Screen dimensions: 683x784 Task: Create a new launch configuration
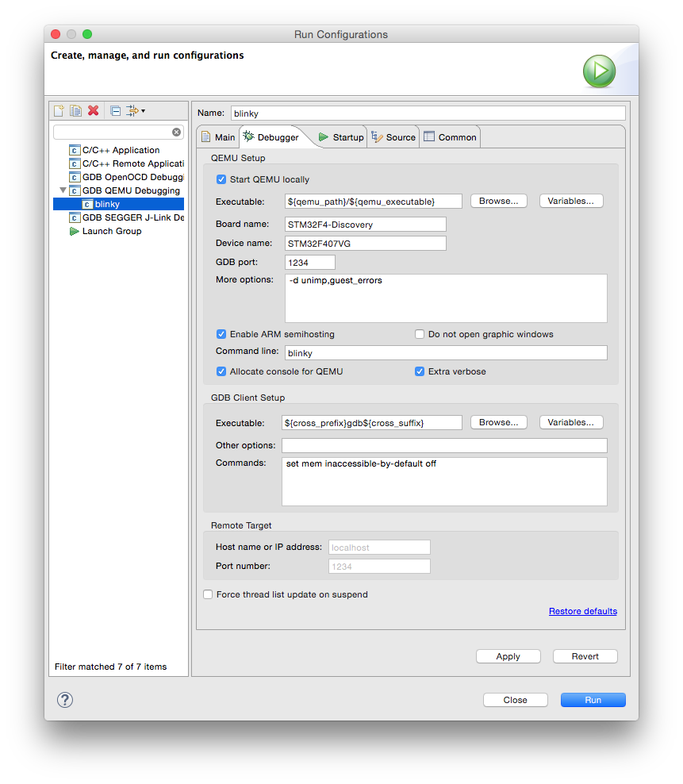(59, 110)
